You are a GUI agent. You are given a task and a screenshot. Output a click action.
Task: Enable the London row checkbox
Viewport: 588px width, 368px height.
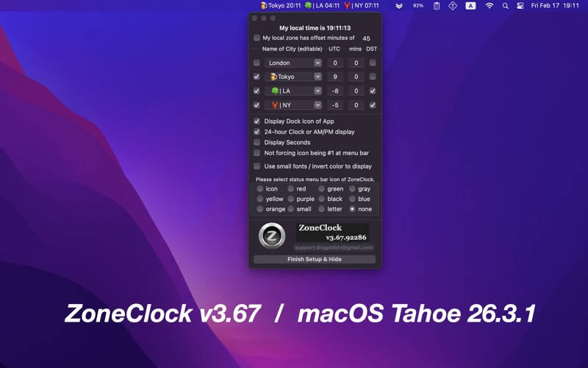click(x=257, y=63)
